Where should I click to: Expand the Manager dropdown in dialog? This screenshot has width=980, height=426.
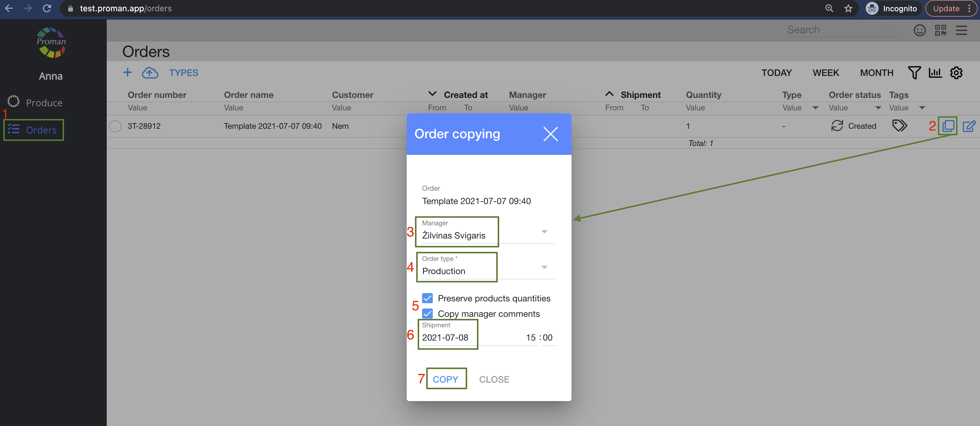[544, 232]
